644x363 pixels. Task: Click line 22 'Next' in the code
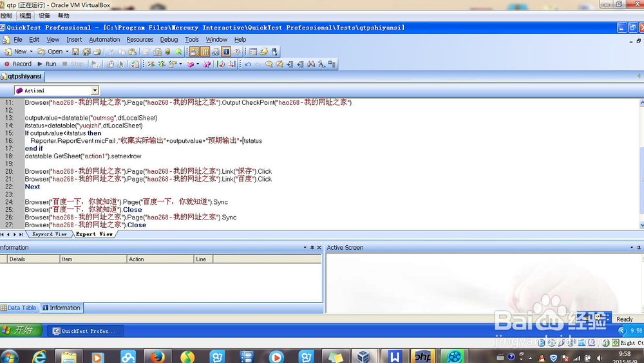[32, 187]
